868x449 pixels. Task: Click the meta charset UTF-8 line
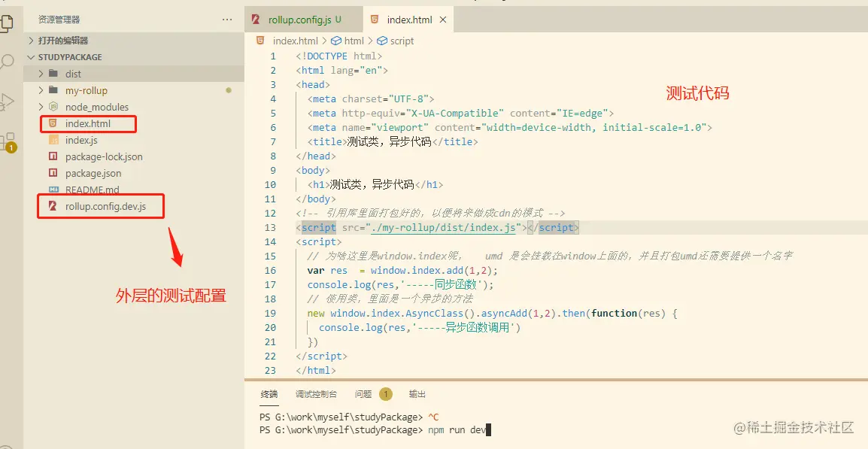point(371,99)
